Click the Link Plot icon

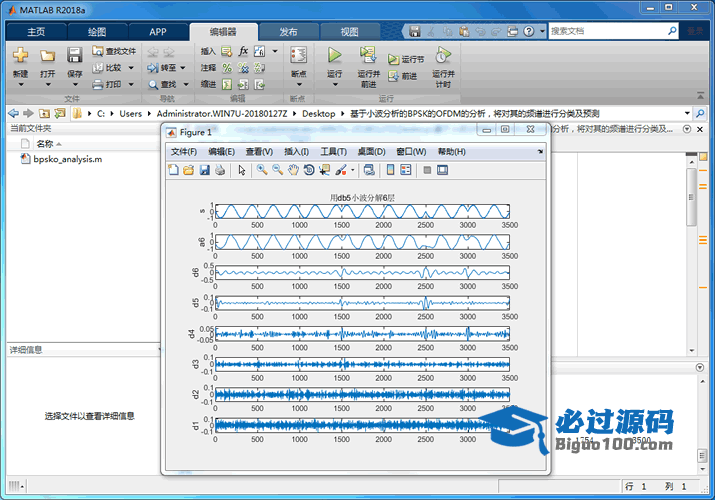(369, 170)
